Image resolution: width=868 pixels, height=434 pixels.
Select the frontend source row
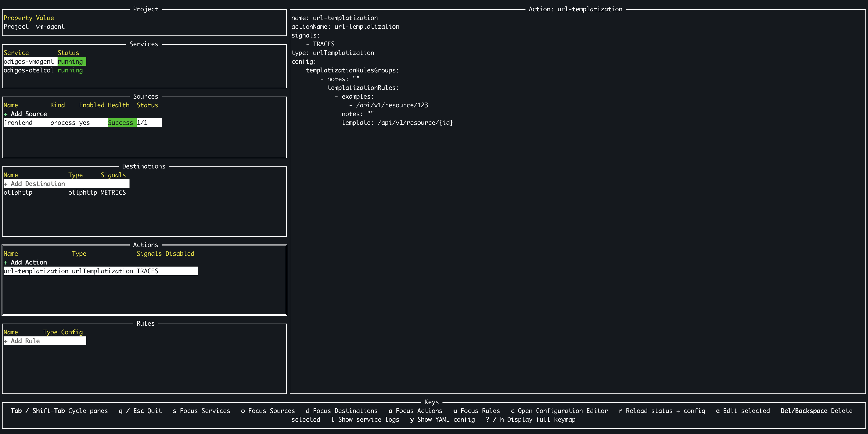click(18, 123)
